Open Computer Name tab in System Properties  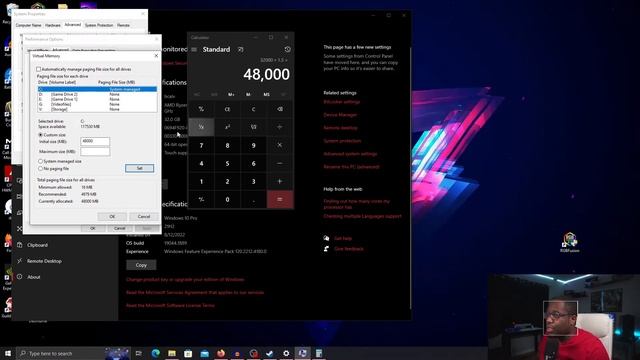pos(29,25)
